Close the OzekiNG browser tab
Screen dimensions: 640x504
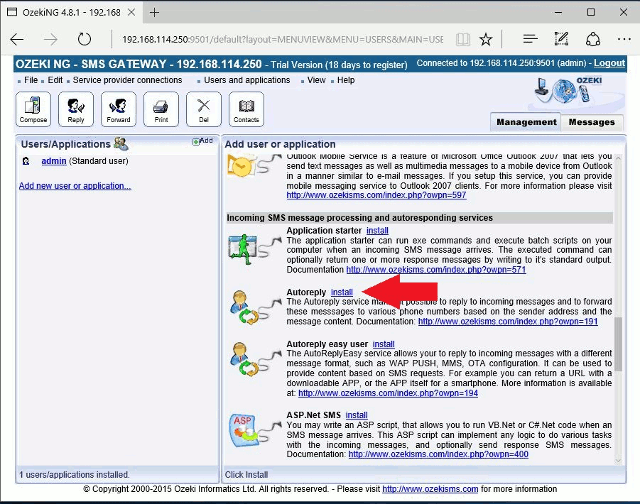click(131, 13)
